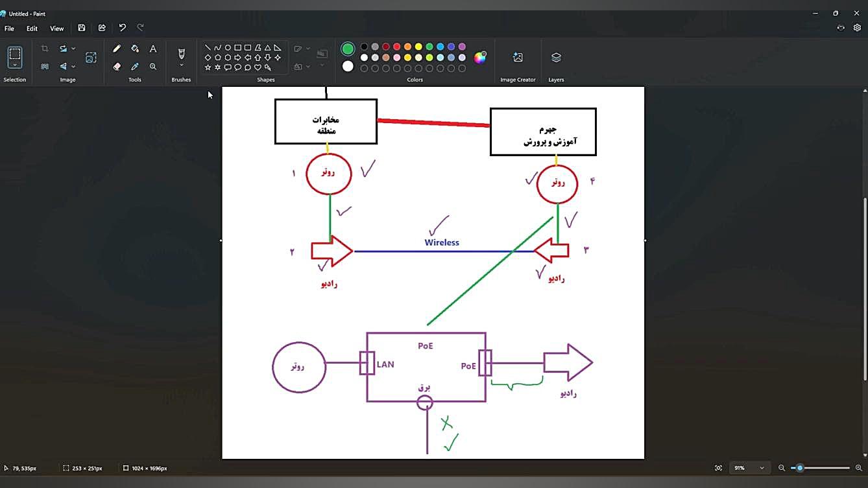Viewport: 868px width, 488px height.
Task: Maximize the Paint window
Action: click(x=836, y=13)
